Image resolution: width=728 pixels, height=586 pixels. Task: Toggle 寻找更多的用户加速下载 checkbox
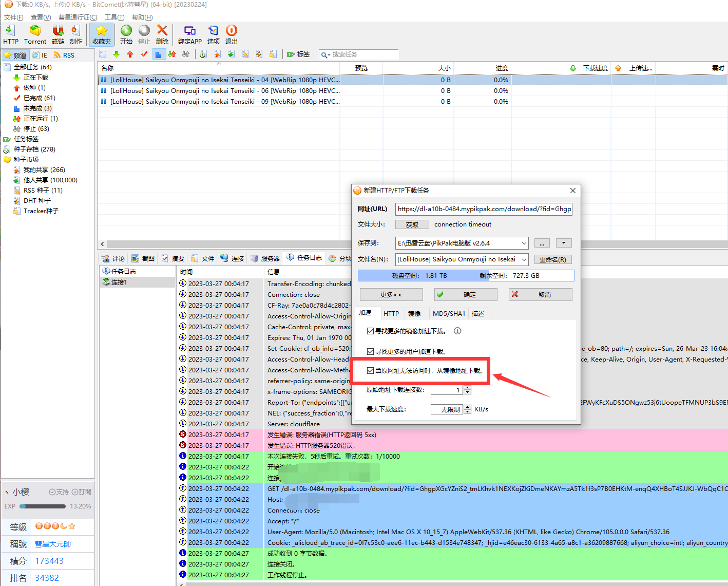pos(370,351)
